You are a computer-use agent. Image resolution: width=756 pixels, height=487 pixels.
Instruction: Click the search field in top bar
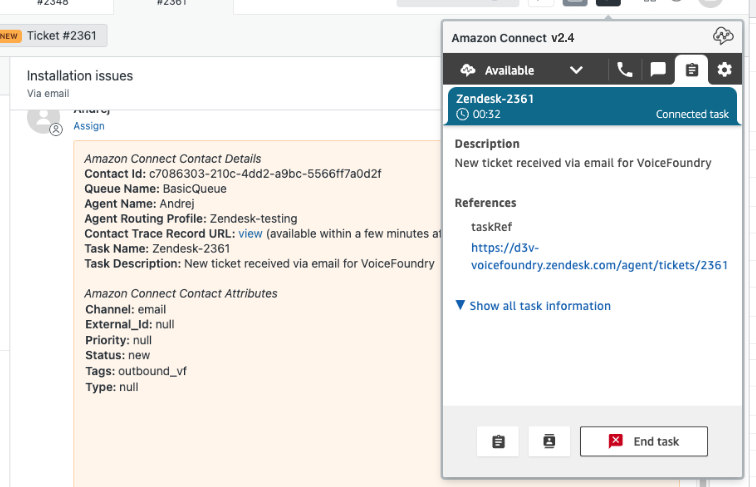click(460, 2)
